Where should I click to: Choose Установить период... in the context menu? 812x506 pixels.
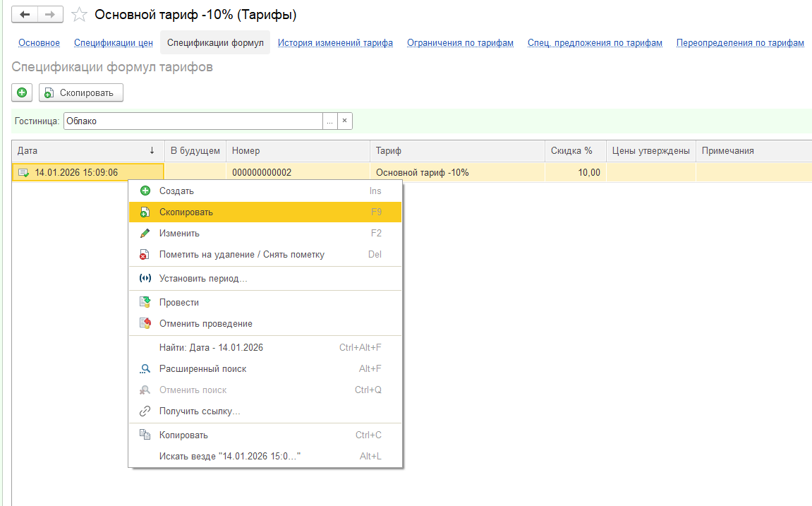(x=265, y=279)
